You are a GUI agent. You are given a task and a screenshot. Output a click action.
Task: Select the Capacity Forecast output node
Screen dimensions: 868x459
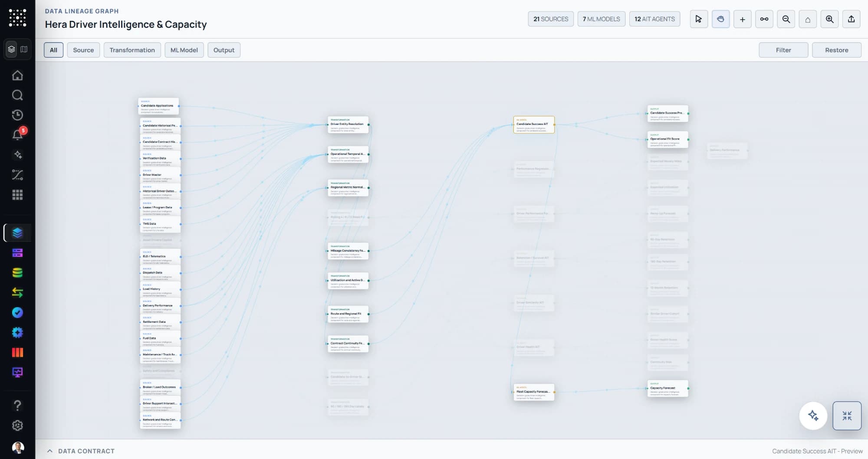coord(667,389)
